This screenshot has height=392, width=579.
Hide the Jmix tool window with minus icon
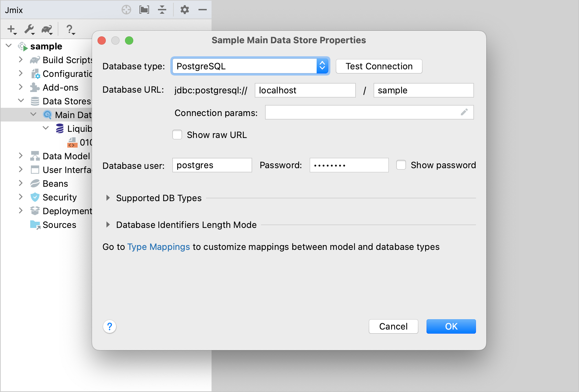coord(203,10)
